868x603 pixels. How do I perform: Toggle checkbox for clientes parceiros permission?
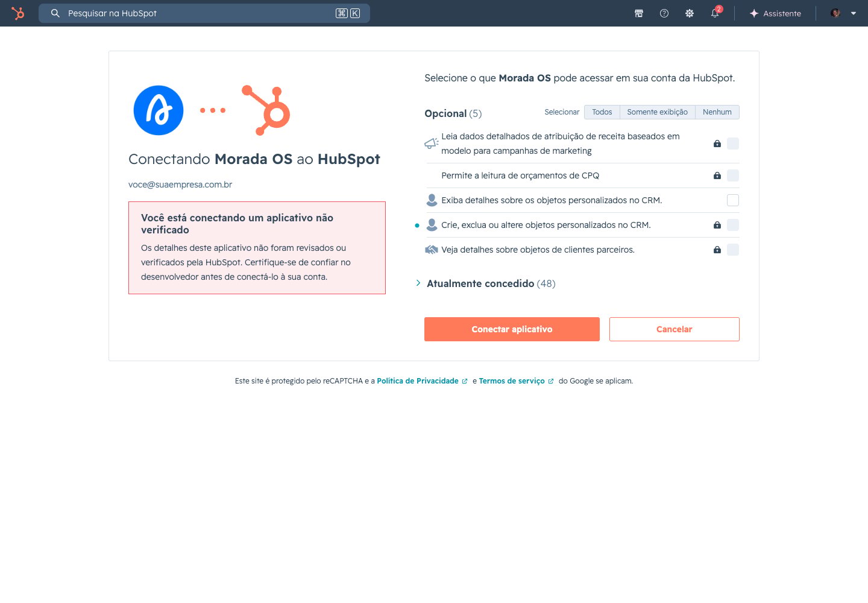[x=733, y=250]
